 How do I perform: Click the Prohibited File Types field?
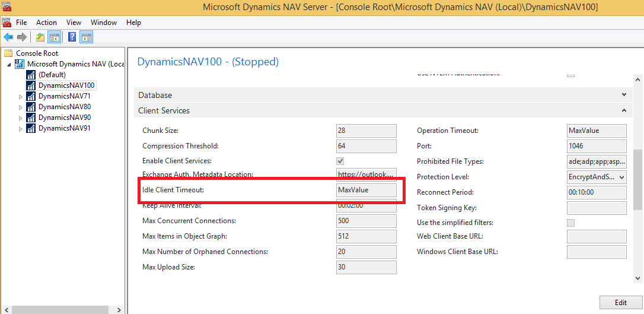(597, 161)
